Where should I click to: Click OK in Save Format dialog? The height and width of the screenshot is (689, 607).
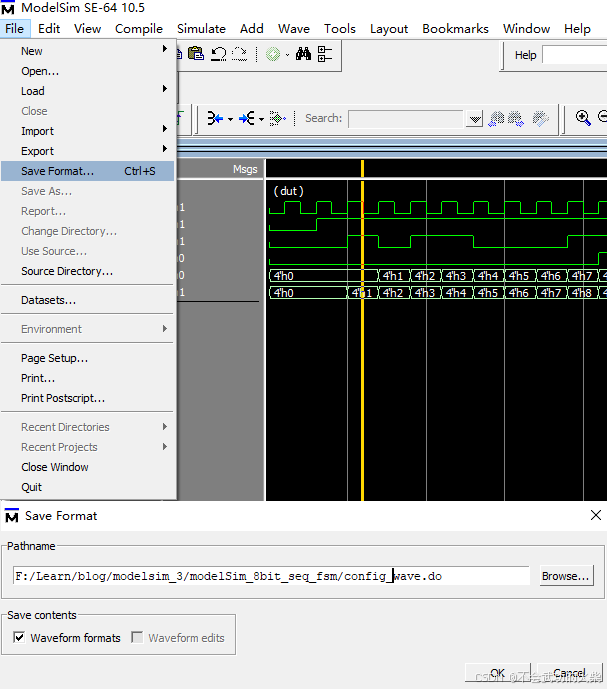pos(497,673)
